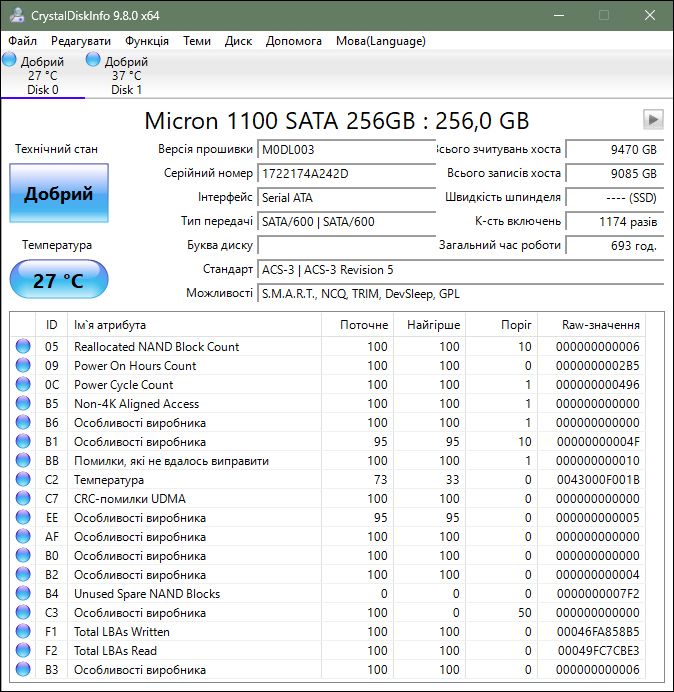Viewport: 674px width, 692px height.
Task: Click status orb of attribute B2
Action: click(23, 574)
